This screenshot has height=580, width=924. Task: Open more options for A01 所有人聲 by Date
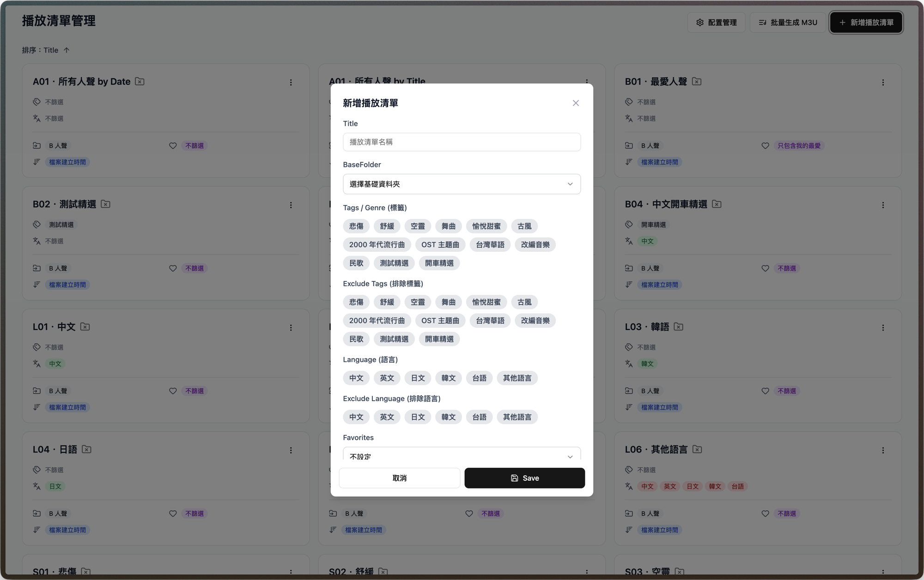[x=291, y=82]
